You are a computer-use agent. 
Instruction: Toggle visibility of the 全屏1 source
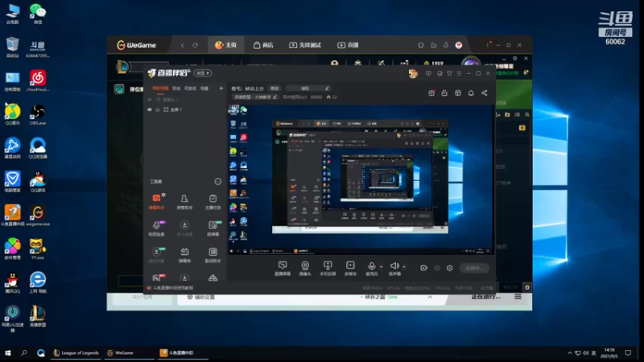click(150, 109)
